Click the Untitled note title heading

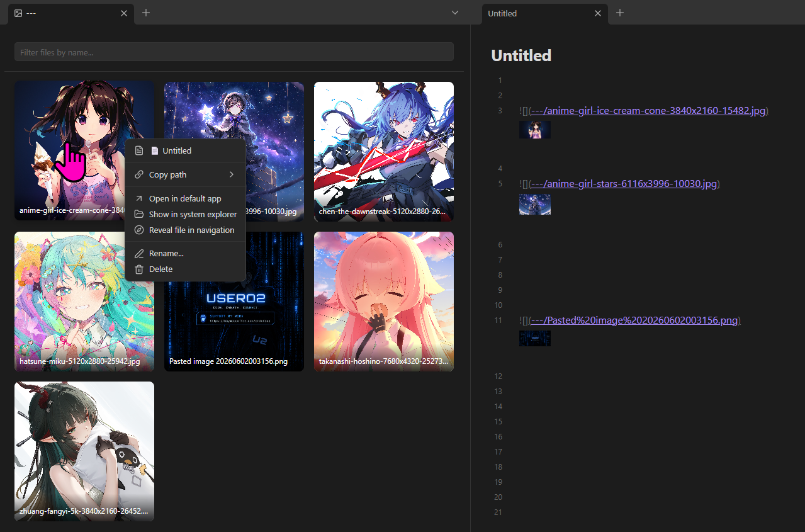[x=521, y=55]
